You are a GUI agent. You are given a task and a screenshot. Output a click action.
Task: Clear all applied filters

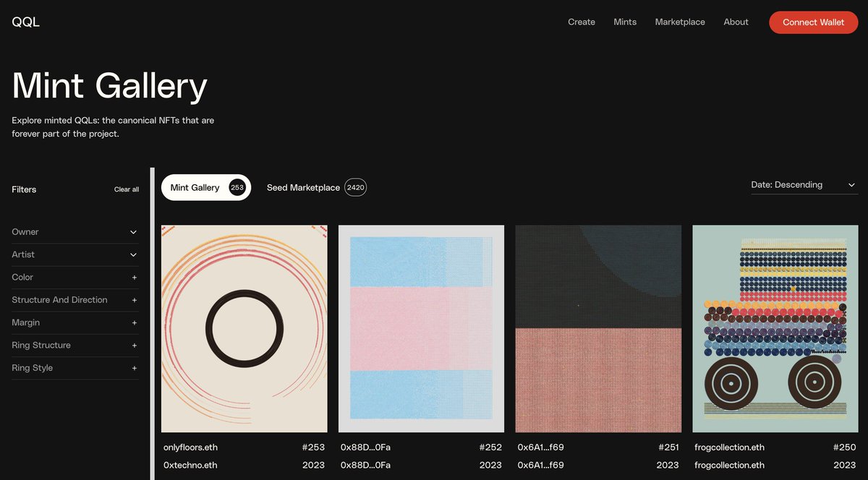[126, 189]
